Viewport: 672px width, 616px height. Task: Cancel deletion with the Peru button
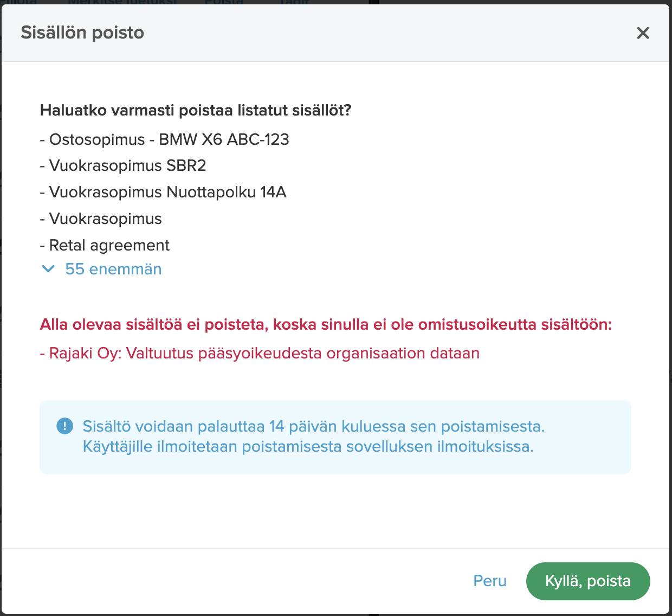(x=490, y=581)
